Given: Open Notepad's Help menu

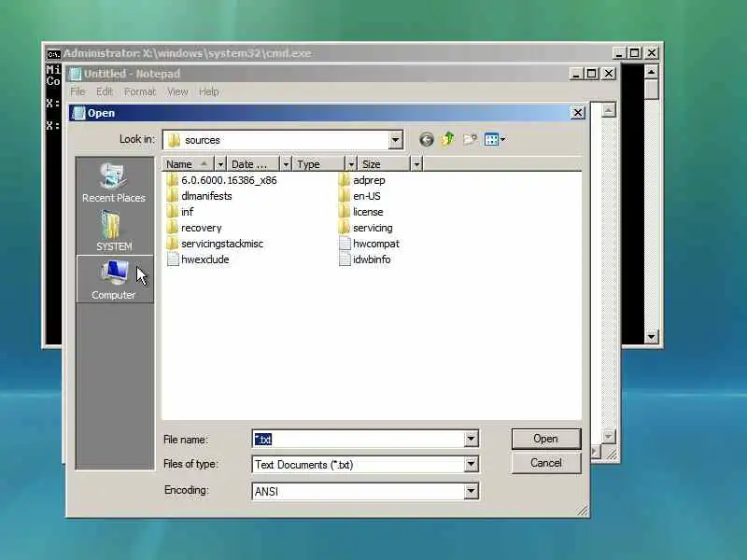Looking at the screenshot, I should (x=208, y=91).
